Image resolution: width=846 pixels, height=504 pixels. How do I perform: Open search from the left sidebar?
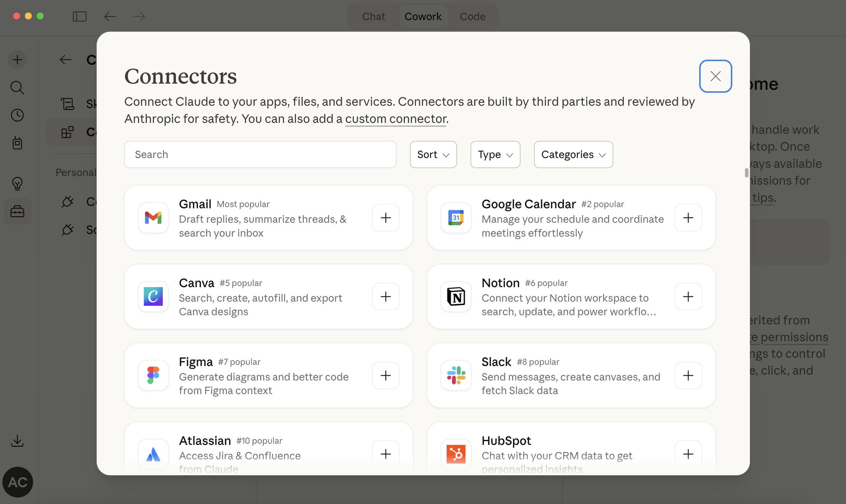point(17,88)
